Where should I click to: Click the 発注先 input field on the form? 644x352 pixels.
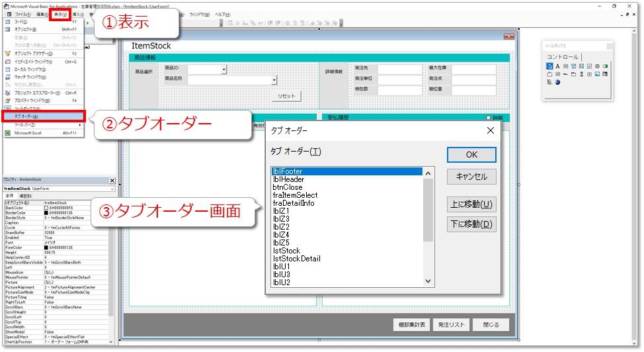point(399,69)
